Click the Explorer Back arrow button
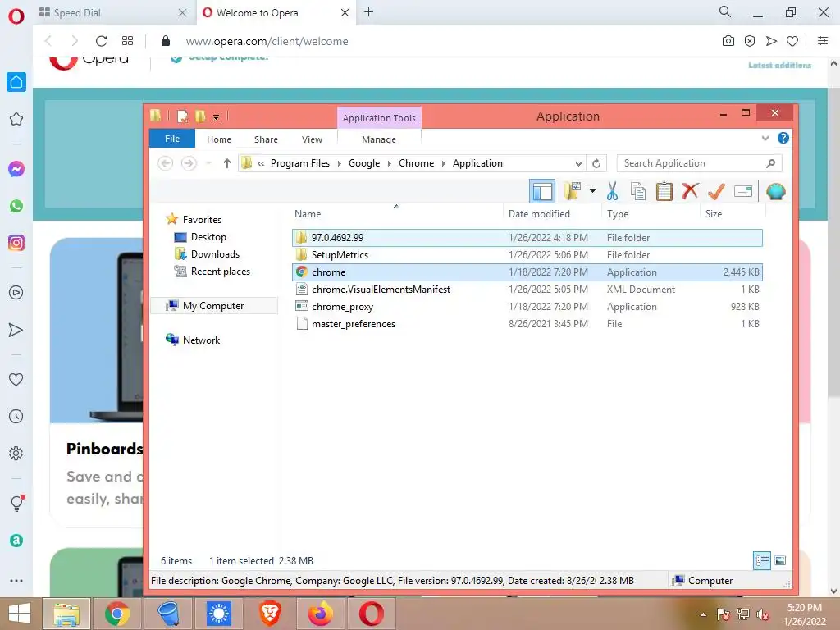This screenshot has height=630, width=840. pyautogui.click(x=166, y=163)
